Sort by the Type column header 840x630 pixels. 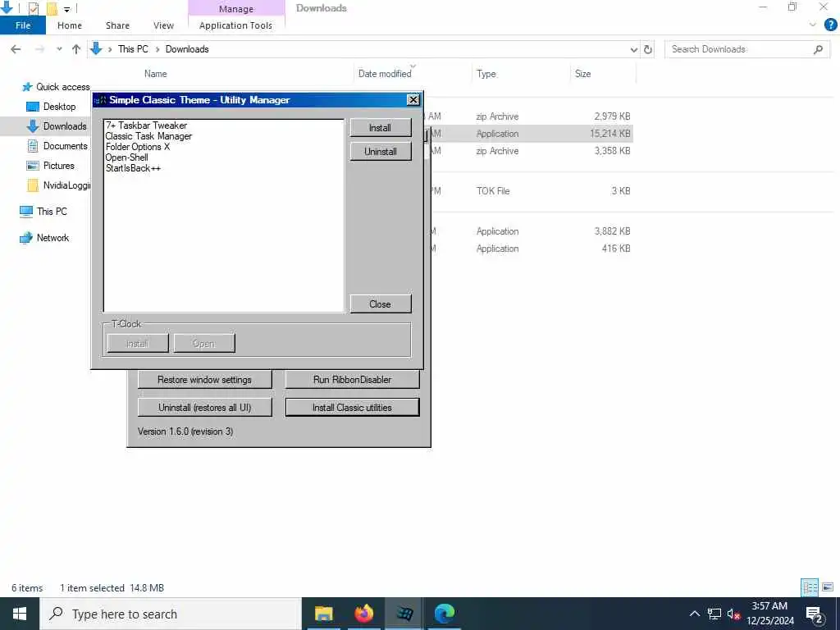click(486, 74)
